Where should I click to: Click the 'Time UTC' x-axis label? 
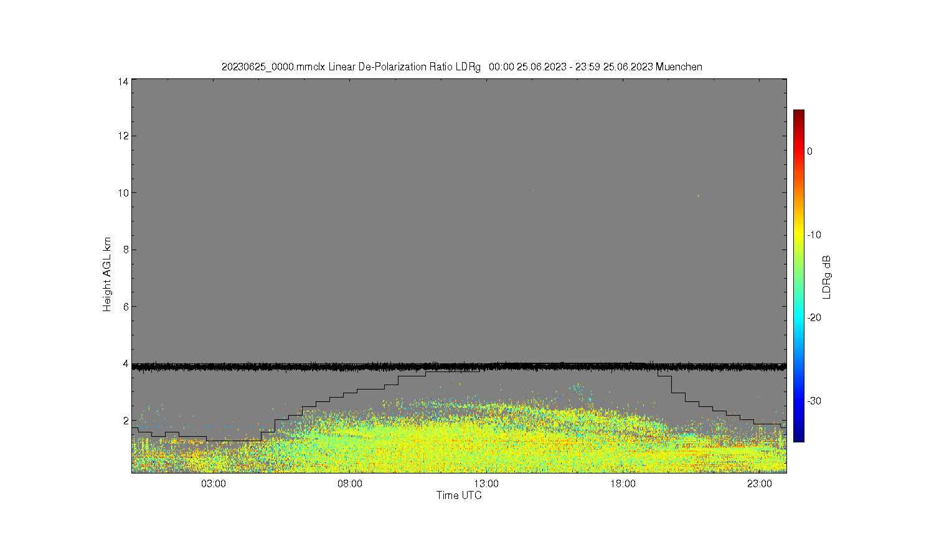[x=459, y=496]
